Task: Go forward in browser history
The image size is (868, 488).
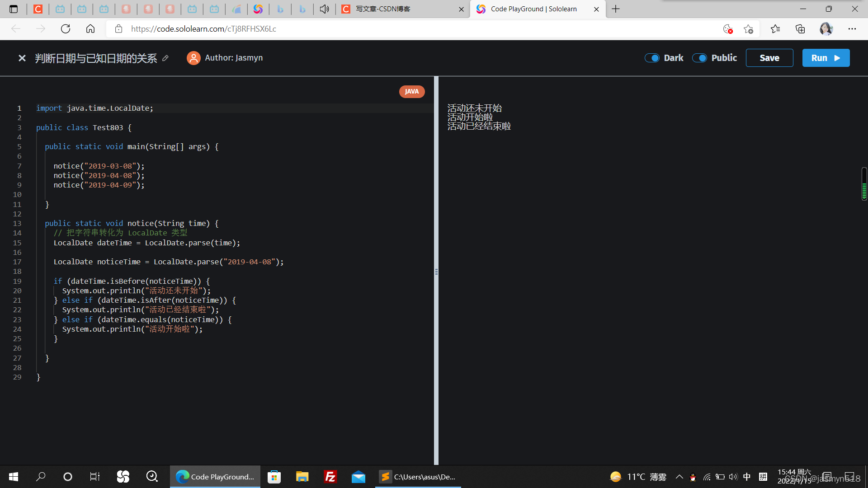Action: click(41, 29)
